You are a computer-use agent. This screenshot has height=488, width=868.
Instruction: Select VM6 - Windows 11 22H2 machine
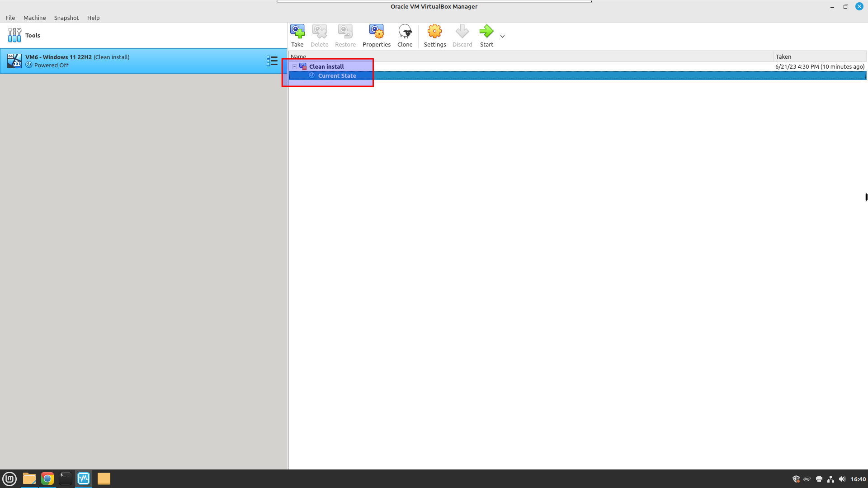pyautogui.click(x=143, y=61)
